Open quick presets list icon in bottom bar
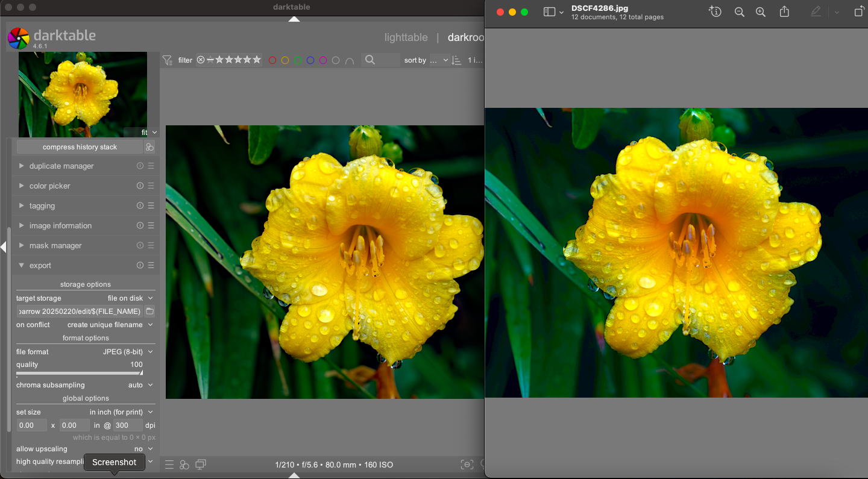This screenshot has height=479, width=868. [169, 465]
